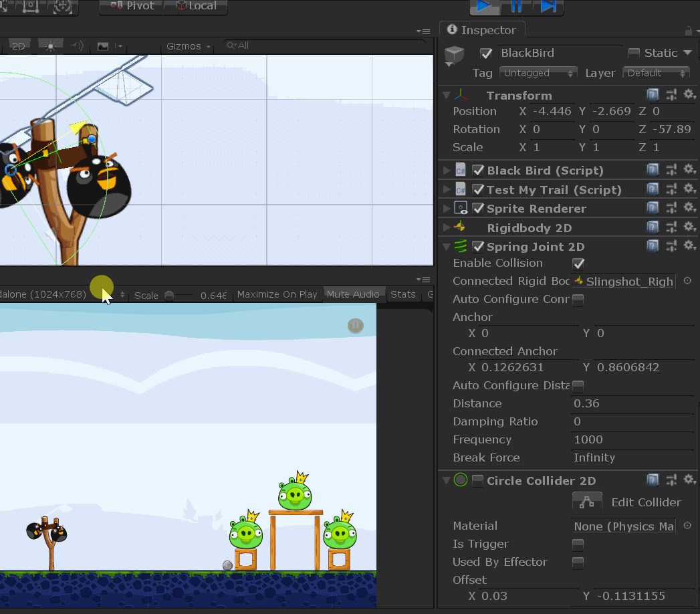Open Spring Joint 2D help icon
Viewport: 700px width, 614px height.
coord(653,245)
